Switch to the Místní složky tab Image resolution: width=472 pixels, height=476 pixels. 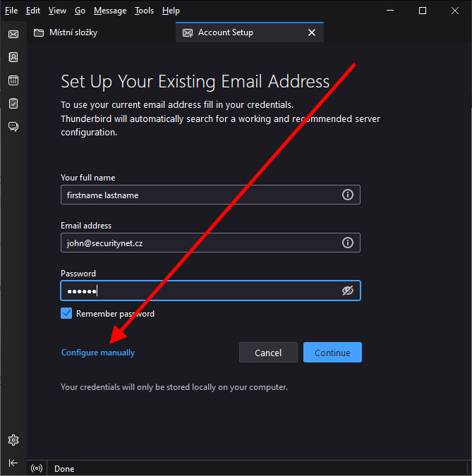point(73,32)
